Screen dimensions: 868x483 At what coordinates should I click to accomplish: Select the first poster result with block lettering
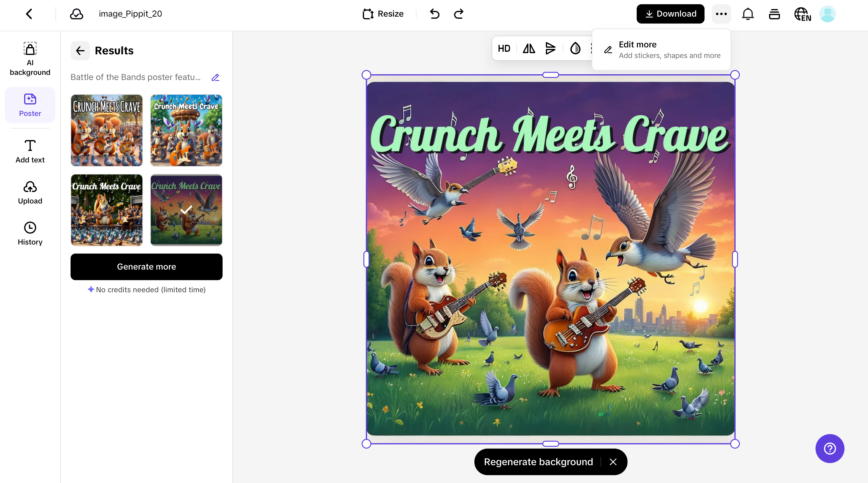pyautogui.click(x=106, y=130)
